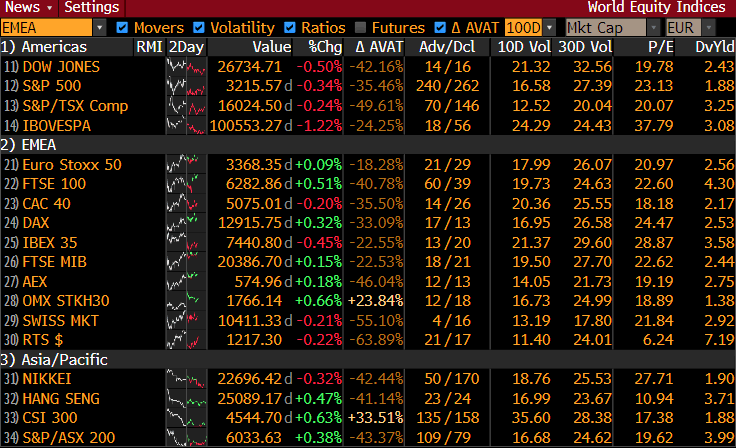Toggle the Movers checkbox
The image size is (736, 448).
pos(122,28)
